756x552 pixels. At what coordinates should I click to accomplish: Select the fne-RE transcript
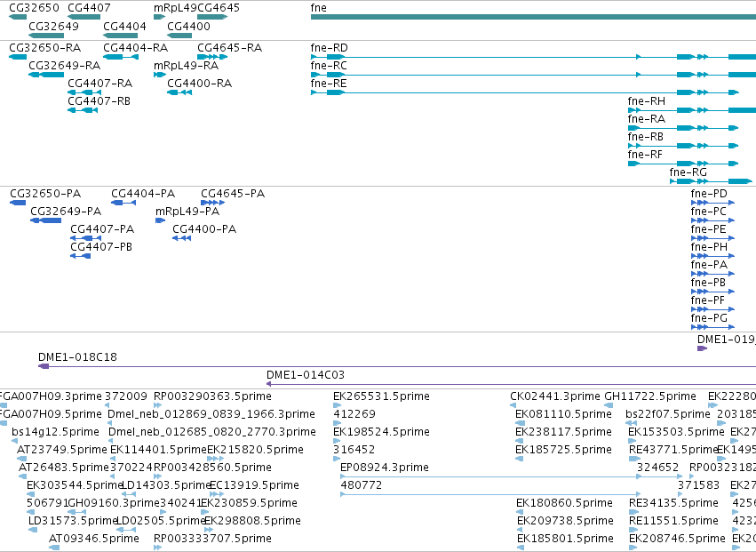pyautogui.click(x=329, y=83)
